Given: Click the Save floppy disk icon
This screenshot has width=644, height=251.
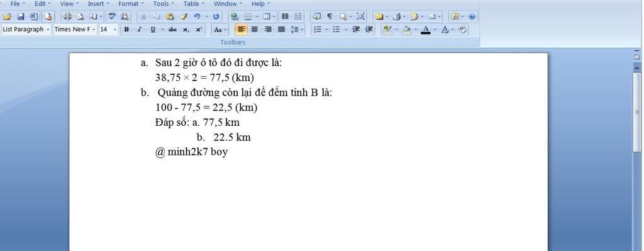Looking at the screenshot, I should (21, 16).
